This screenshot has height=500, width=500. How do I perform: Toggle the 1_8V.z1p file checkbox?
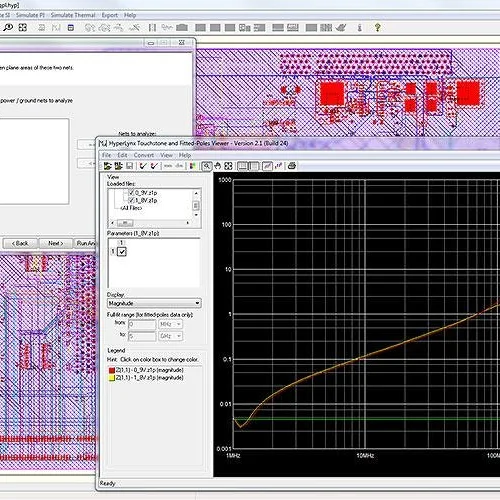coord(131,200)
